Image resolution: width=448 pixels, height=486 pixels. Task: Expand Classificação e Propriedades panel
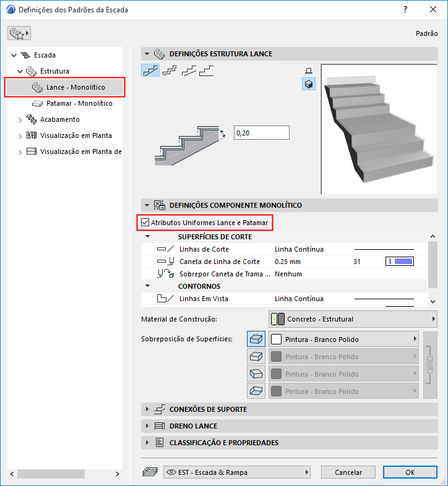[x=147, y=443]
